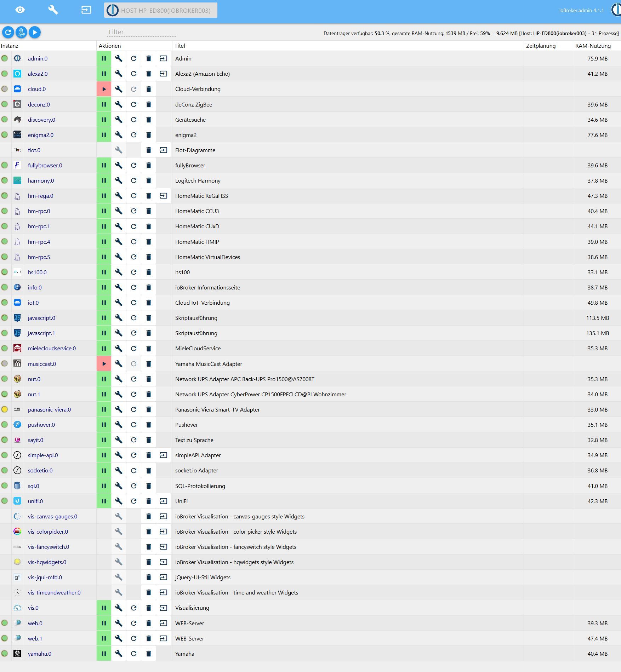The width and height of the screenshot is (621, 672).
Task: Click the web.0 instance link
Action: (35, 623)
